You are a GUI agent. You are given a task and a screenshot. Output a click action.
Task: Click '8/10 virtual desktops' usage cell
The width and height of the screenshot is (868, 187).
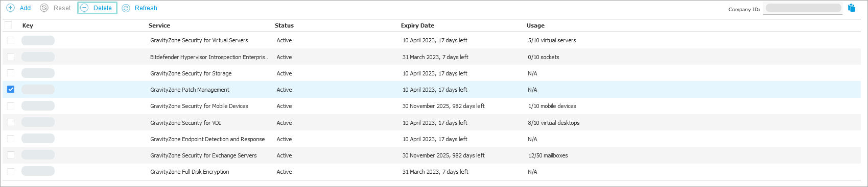click(554, 123)
